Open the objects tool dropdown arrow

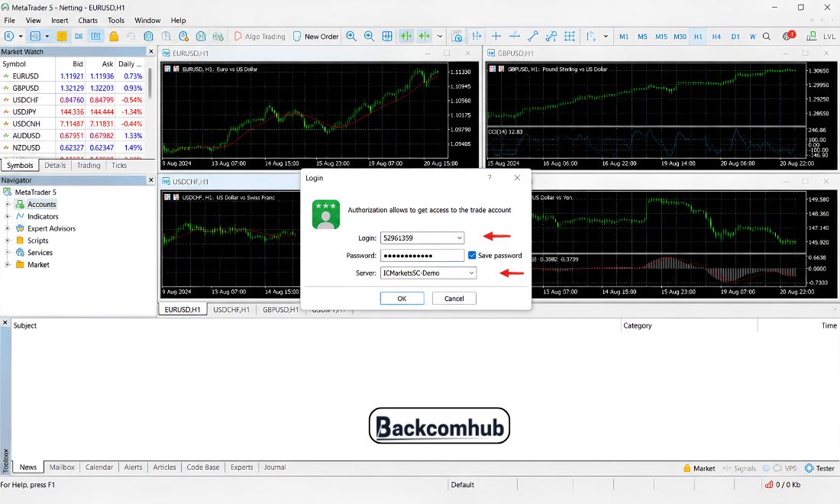tap(606, 37)
